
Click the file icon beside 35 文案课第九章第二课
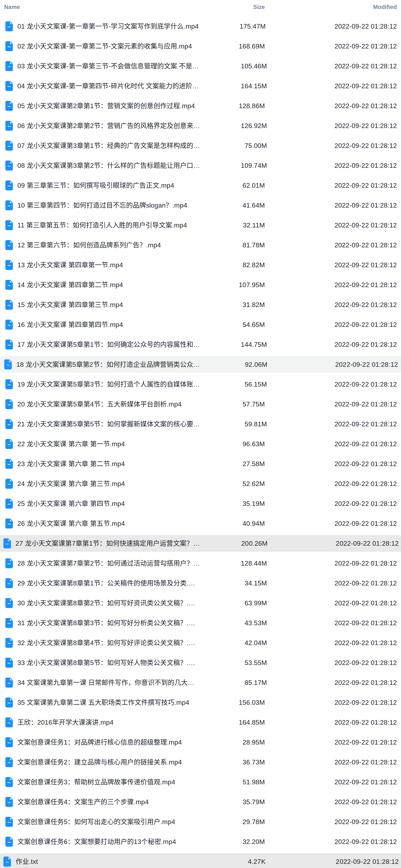[9, 702]
